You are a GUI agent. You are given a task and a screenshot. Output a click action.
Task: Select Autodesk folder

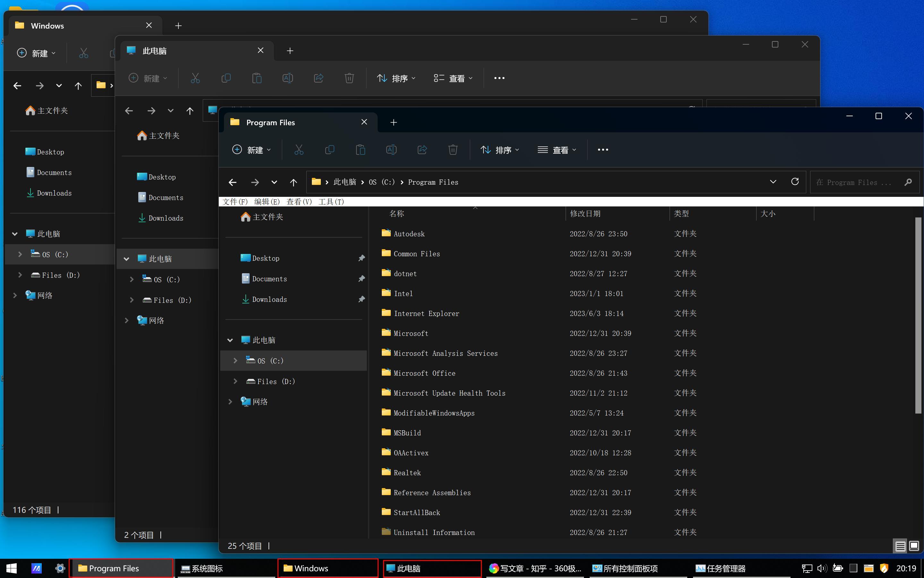coord(409,233)
